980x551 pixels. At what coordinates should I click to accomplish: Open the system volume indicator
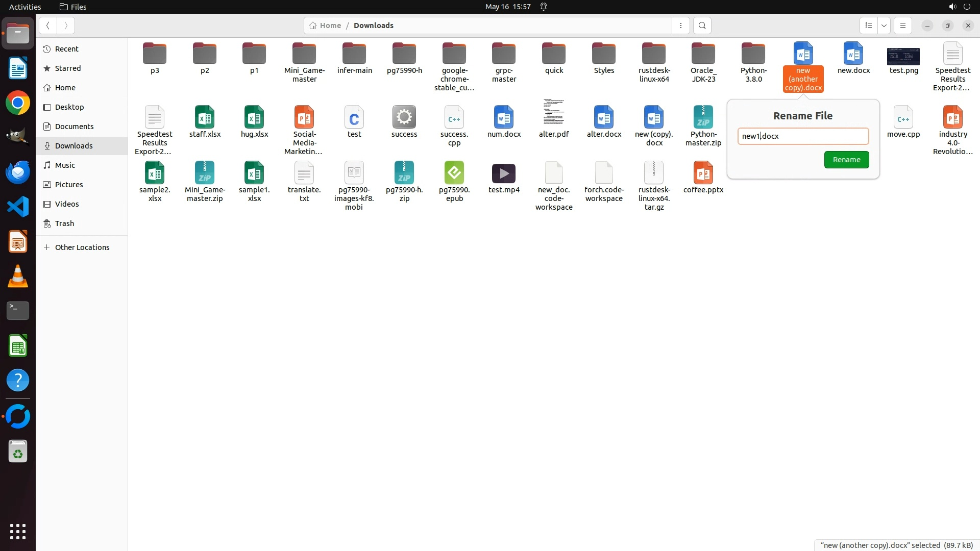click(x=952, y=7)
